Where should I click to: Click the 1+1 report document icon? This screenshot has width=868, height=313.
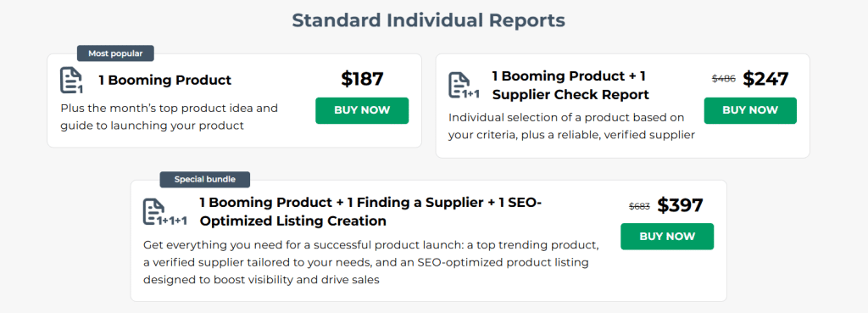[464, 86]
